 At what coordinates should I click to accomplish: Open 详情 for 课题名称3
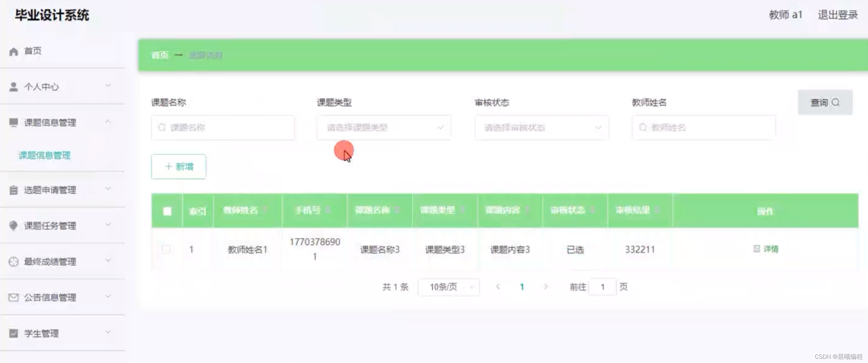click(x=766, y=249)
